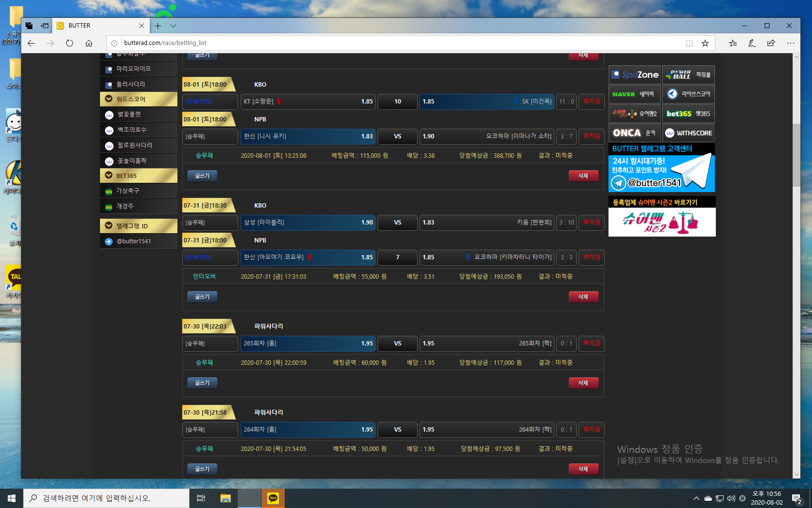
Task: Open the 가상축구 menu item
Action: [128, 191]
